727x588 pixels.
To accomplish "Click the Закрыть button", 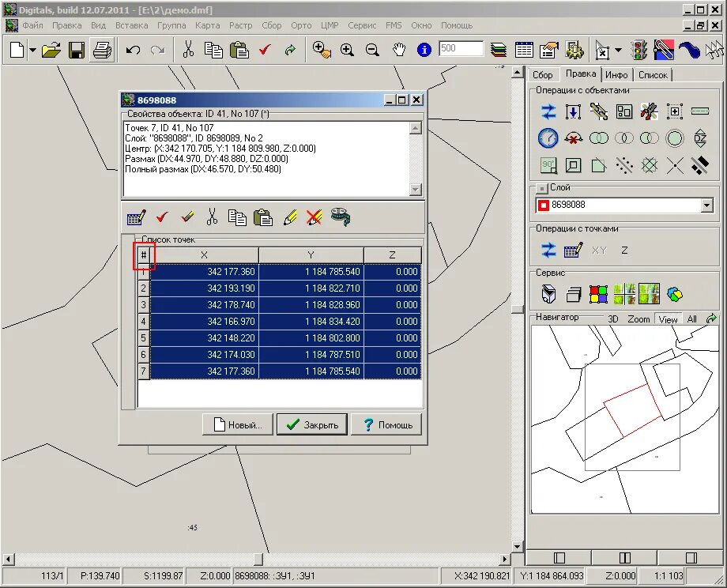I will 311,424.
